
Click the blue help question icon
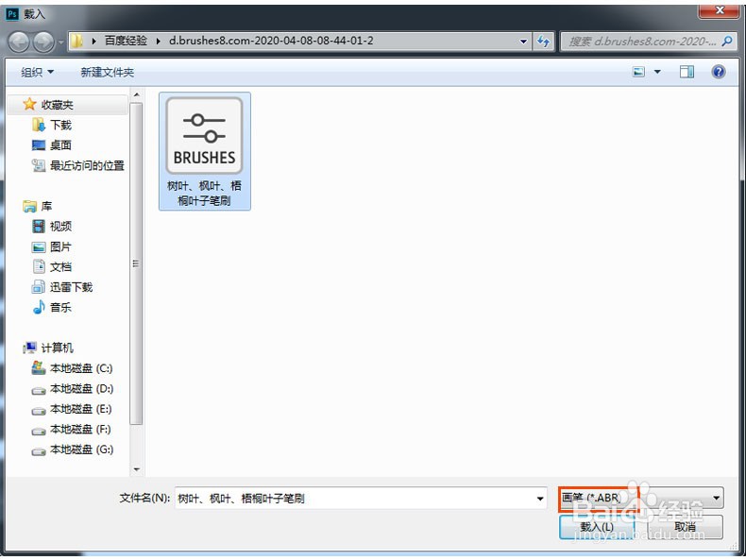[x=719, y=72]
